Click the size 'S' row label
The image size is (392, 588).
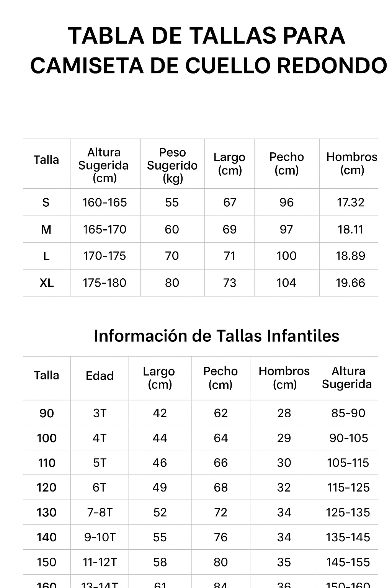(x=46, y=203)
